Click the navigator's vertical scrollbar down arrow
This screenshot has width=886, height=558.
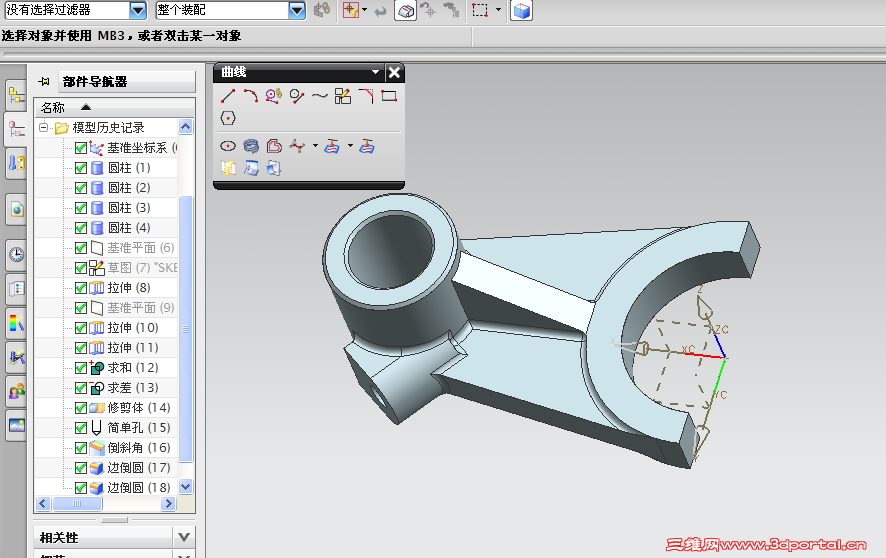point(185,487)
